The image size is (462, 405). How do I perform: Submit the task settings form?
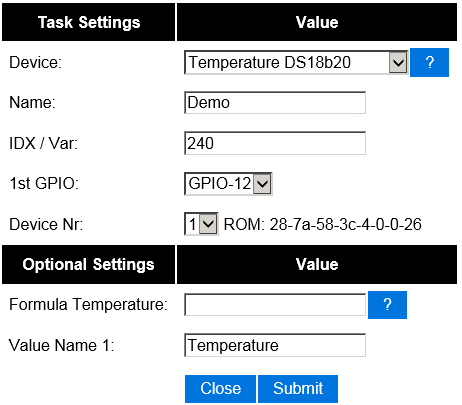pos(298,389)
